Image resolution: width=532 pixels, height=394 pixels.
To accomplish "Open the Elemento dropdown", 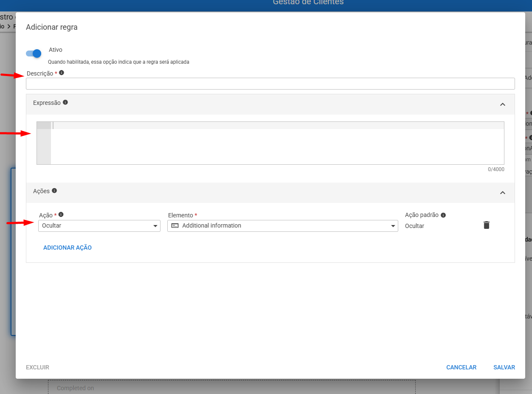I will (283, 226).
